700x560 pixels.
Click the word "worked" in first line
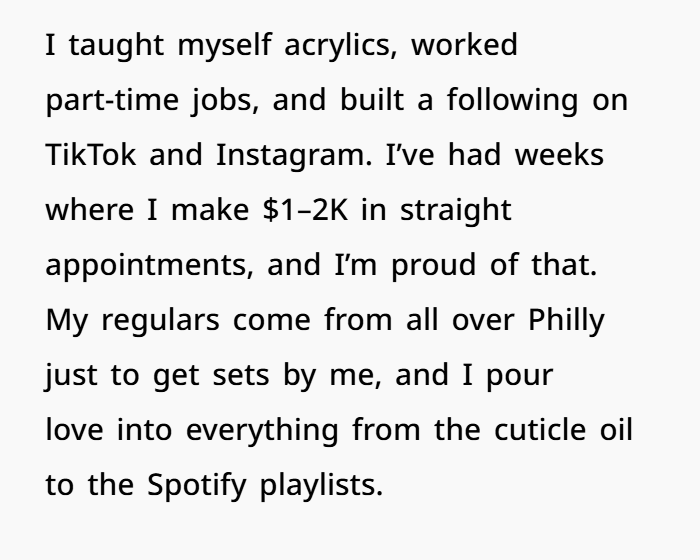click(464, 45)
